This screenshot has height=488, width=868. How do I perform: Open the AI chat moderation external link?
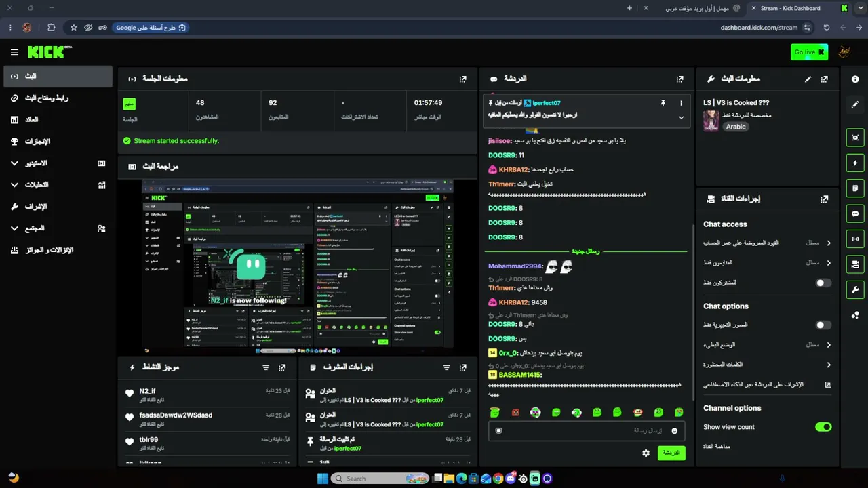click(x=827, y=384)
